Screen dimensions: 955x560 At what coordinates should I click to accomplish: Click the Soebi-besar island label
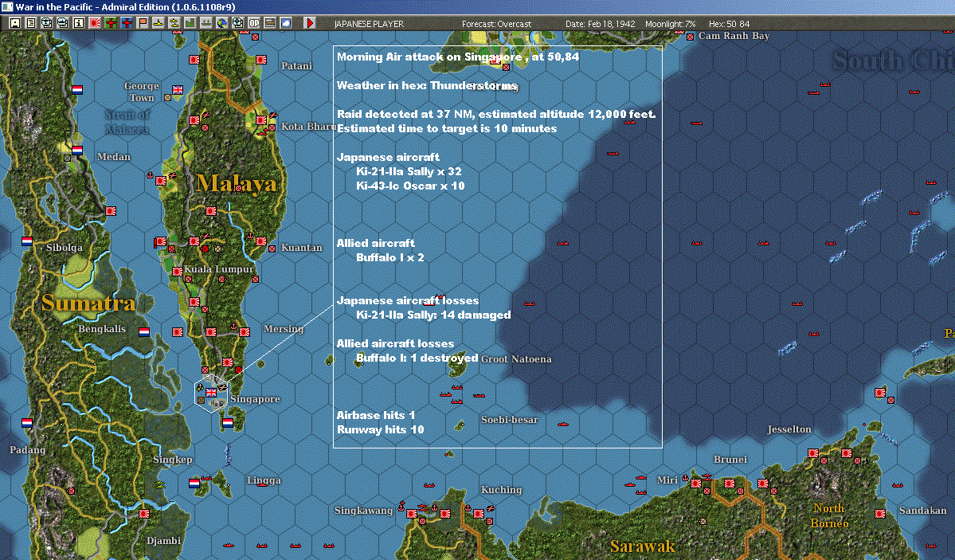[x=509, y=420]
